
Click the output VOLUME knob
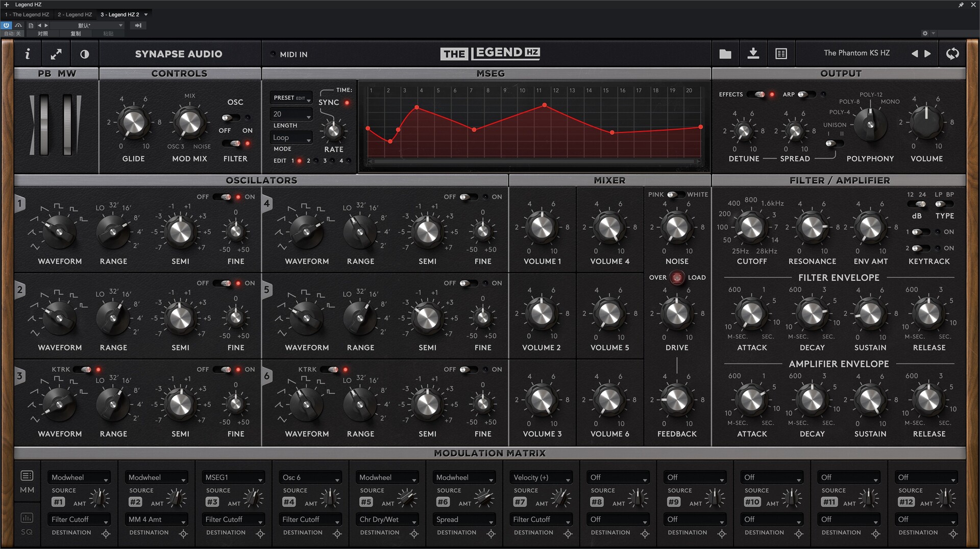point(926,122)
